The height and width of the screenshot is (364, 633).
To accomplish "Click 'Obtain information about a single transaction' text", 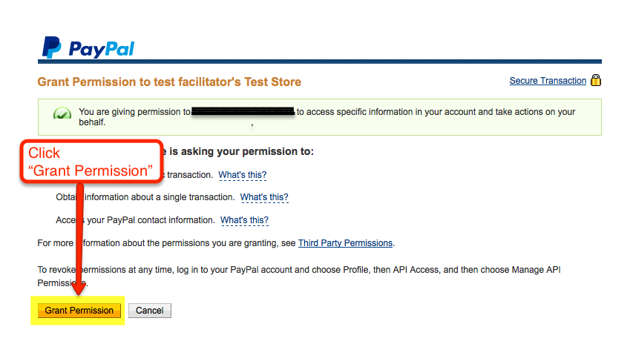I will click(x=145, y=197).
